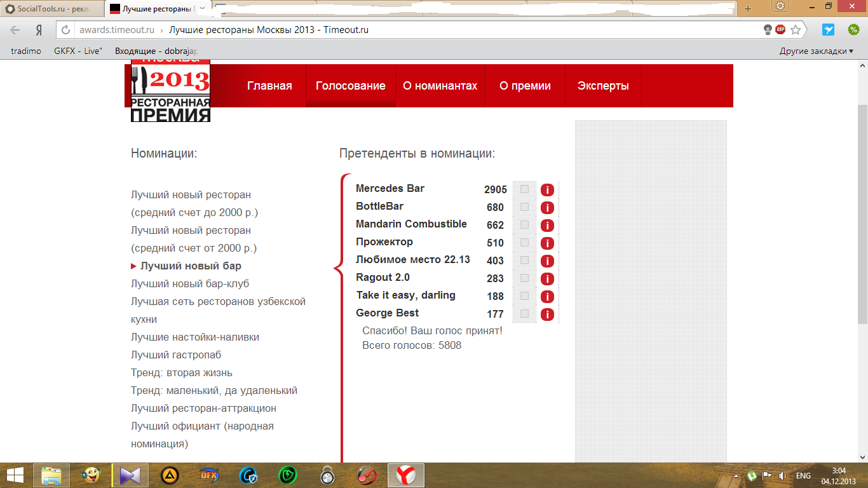The height and width of the screenshot is (488, 868).
Task: Click the Yandex Я home button
Action: click(x=39, y=30)
